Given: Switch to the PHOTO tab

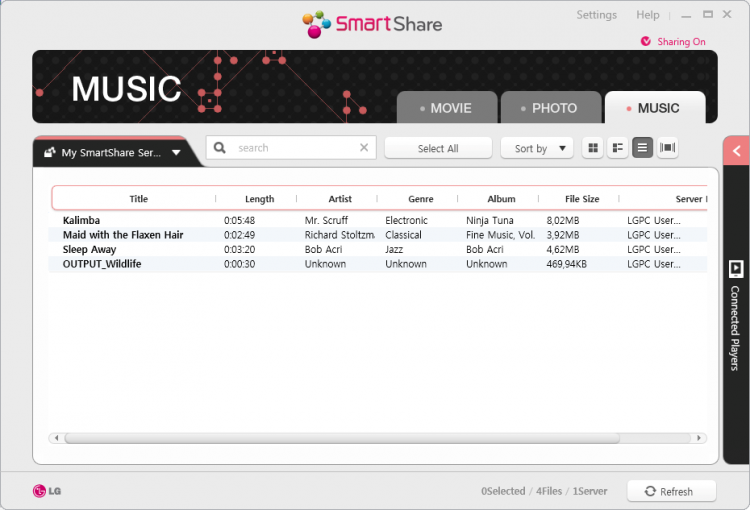Looking at the screenshot, I should point(551,108).
